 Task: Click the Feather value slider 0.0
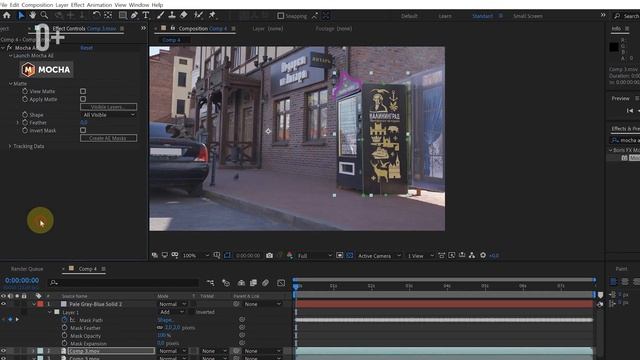point(84,122)
